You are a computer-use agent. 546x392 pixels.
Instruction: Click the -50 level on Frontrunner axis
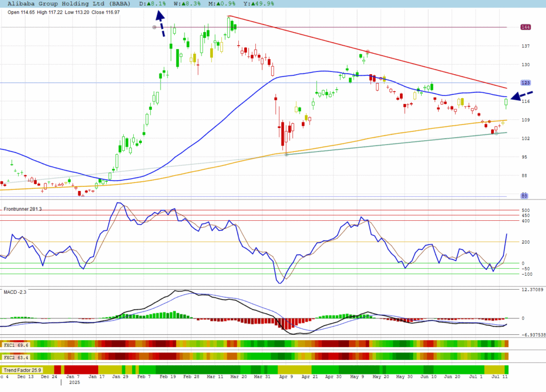525,269
